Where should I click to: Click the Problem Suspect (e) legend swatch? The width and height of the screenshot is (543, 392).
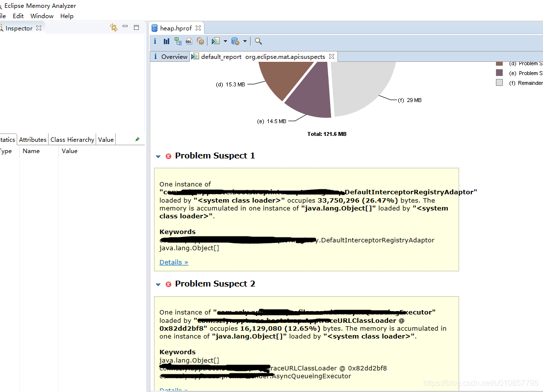click(499, 73)
